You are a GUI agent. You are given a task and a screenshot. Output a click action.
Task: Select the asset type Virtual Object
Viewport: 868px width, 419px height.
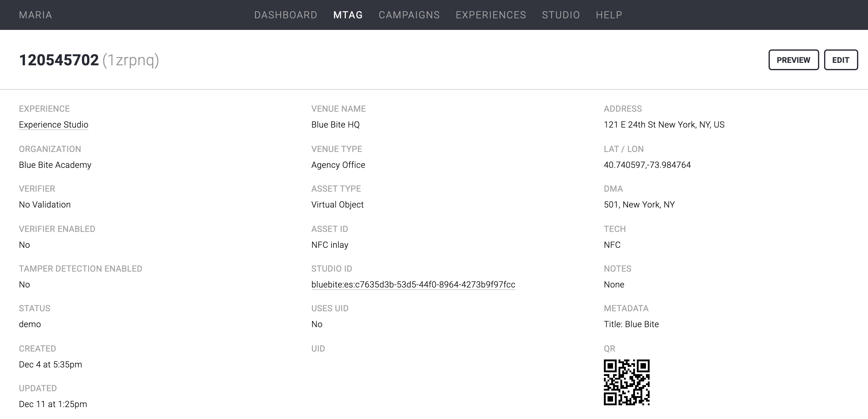tap(337, 204)
